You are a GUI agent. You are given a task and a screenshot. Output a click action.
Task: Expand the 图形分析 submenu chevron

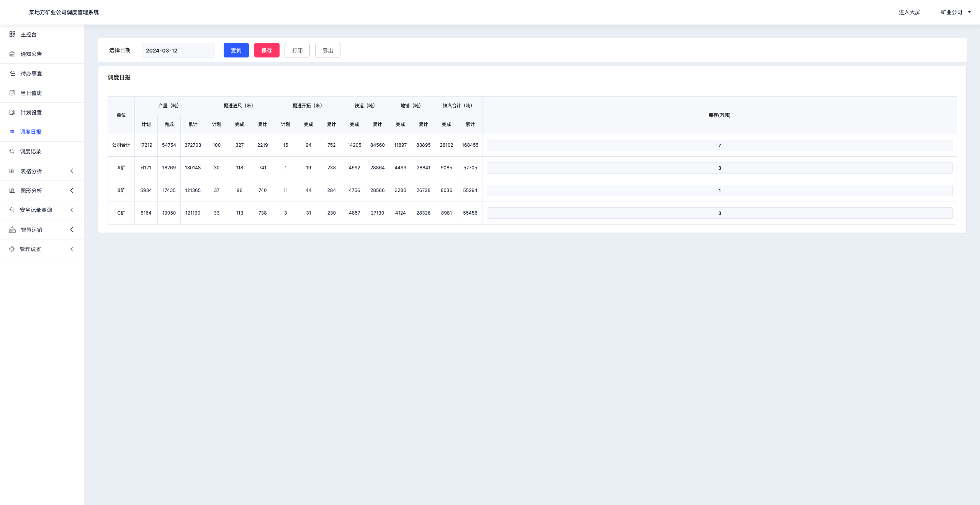pyautogui.click(x=72, y=190)
